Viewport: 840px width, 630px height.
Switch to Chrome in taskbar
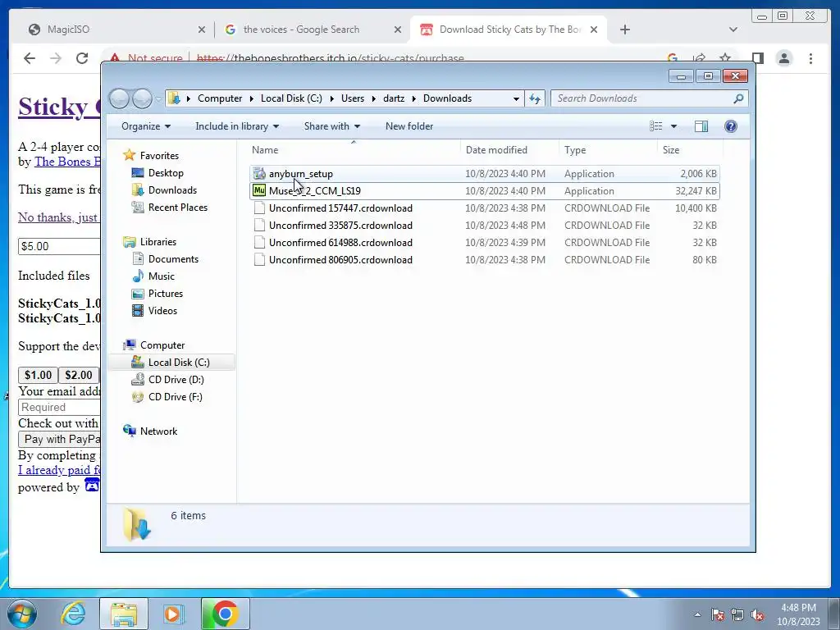(x=225, y=614)
